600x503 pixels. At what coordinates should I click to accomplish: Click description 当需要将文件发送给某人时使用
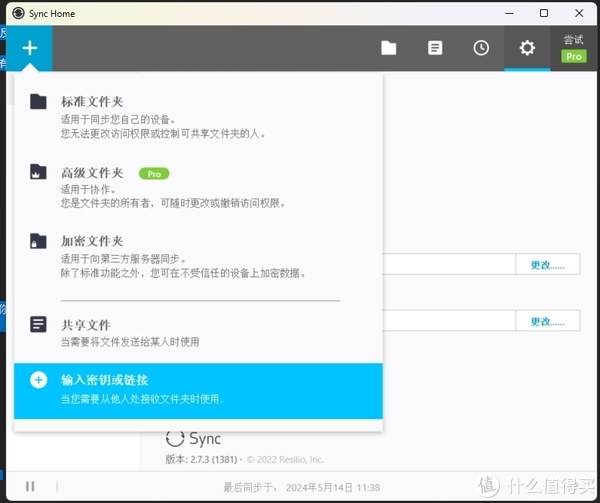[130, 342]
